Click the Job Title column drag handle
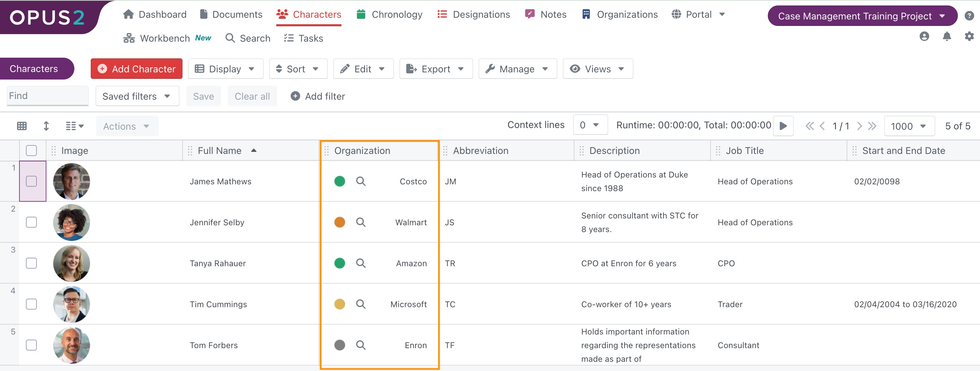980x371 pixels. [718, 151]
